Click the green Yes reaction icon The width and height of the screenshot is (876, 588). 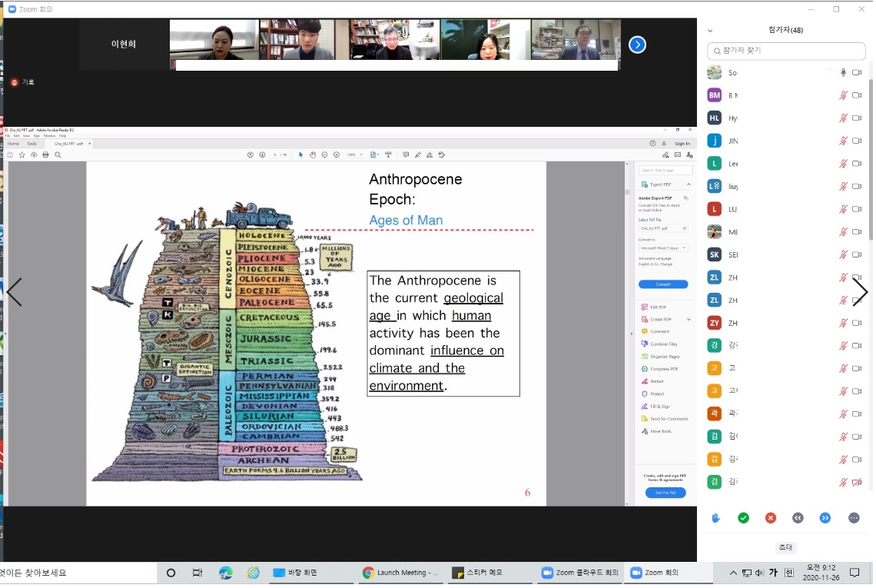(x=743, y=518)
